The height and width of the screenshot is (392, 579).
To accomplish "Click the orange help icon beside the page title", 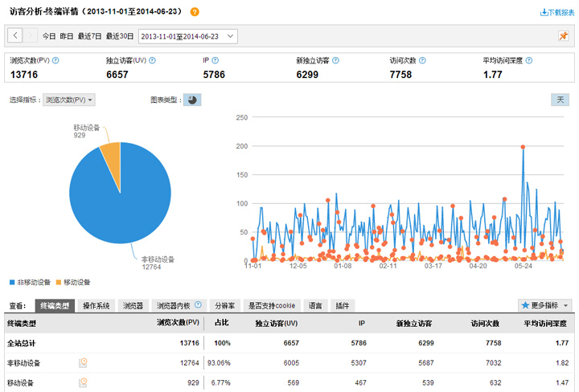I will (x=195, y=12).
